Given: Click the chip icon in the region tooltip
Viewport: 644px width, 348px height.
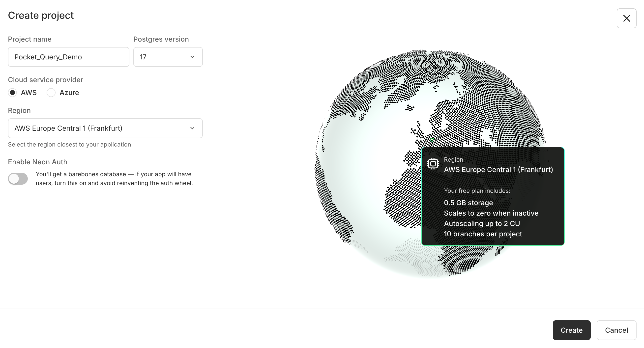Looking at the screenshot, I should tap(433, 163).
